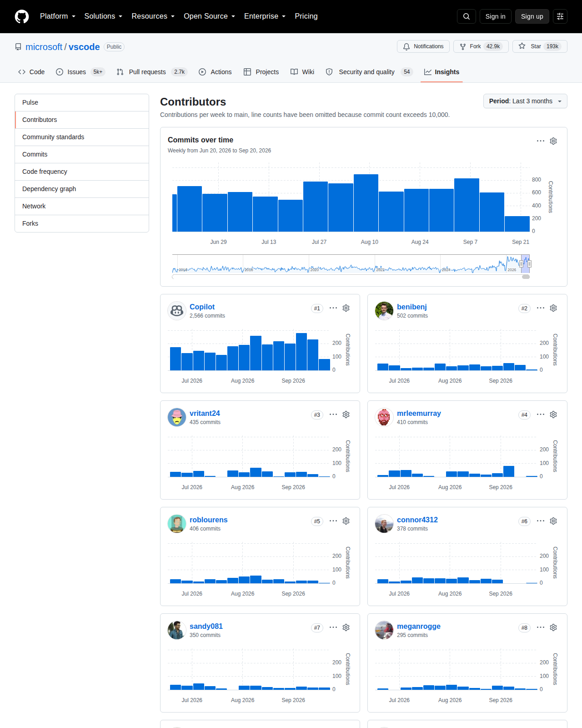Image resolution: width=582 pixels, height=728 pixels.
Task: Open vritant24's profile link
Action: (x=205, y=413)
